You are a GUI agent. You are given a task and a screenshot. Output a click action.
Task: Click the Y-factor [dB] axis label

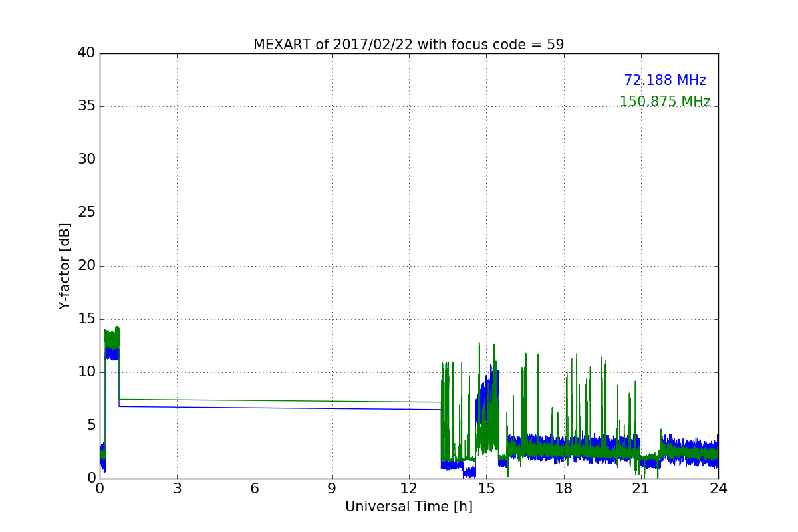tap(65, 266)
